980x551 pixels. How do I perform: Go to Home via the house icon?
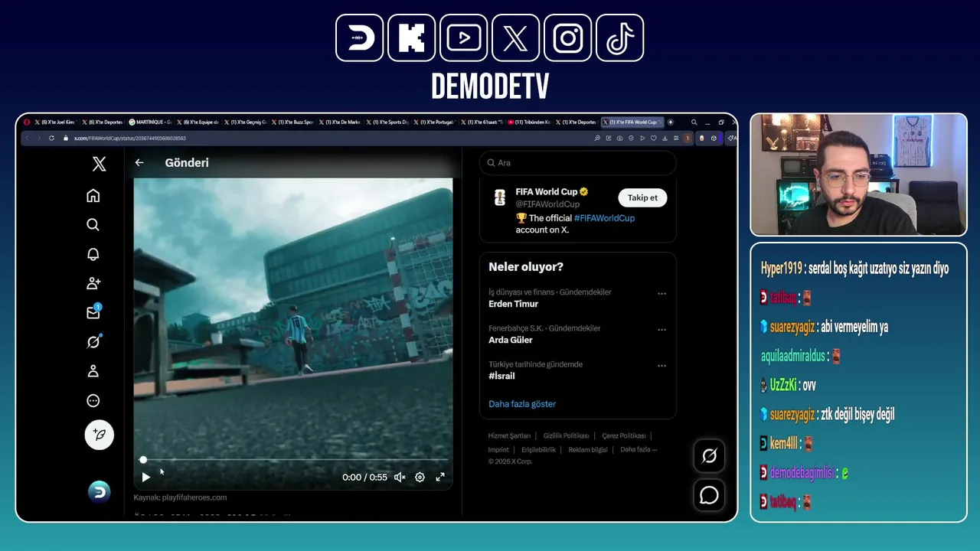[93, 196]
